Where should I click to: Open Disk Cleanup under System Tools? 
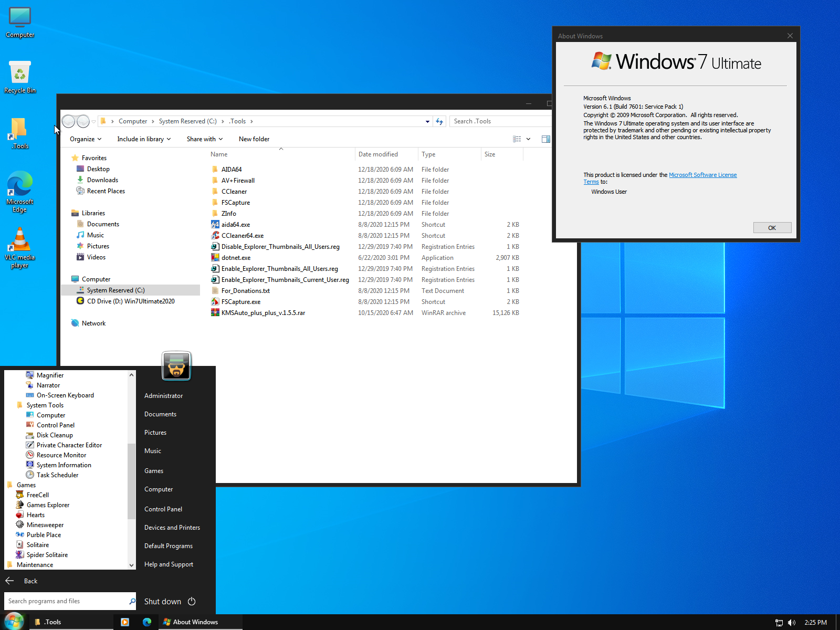coord(55,435)
